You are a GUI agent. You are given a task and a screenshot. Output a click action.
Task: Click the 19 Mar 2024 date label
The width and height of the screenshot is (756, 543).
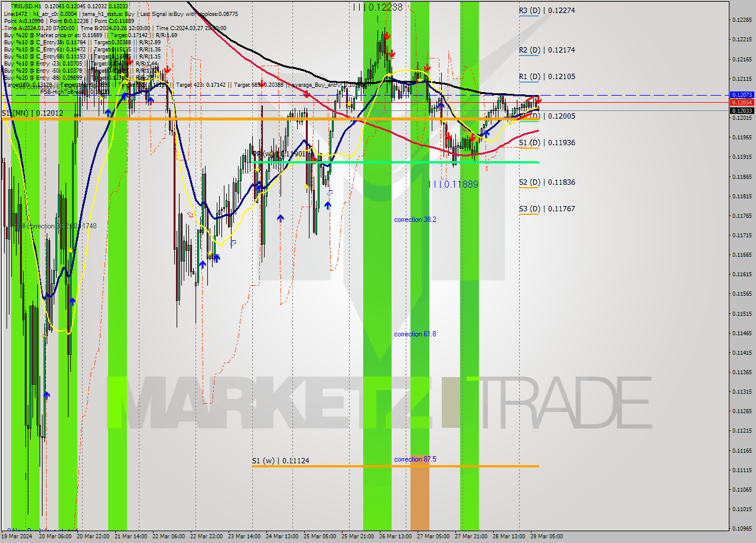[17, 537]
